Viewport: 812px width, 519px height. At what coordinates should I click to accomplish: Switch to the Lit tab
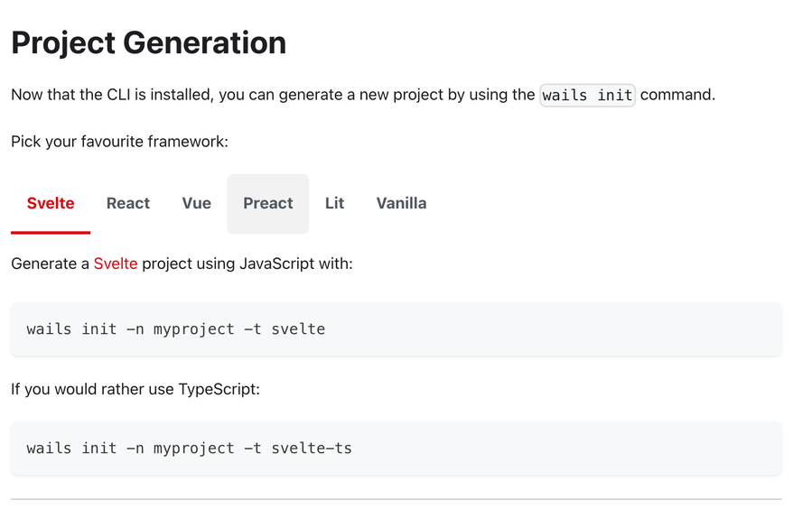pos(334,203)
